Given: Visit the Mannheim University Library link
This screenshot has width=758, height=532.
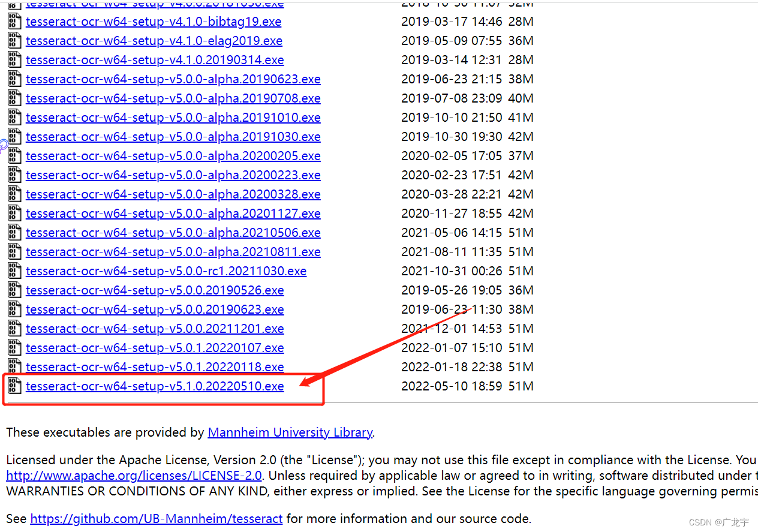Looking at the screenshot, I should (290, 432).
